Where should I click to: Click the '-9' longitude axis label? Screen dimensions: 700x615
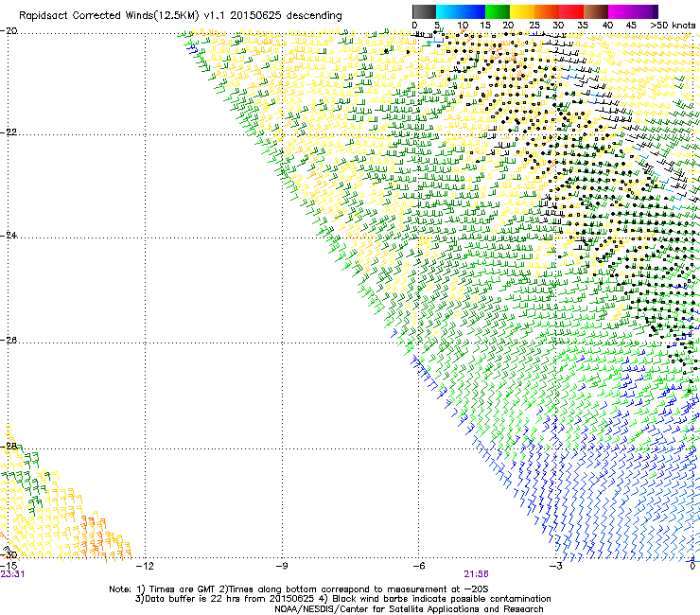click(x=282, y=566)
